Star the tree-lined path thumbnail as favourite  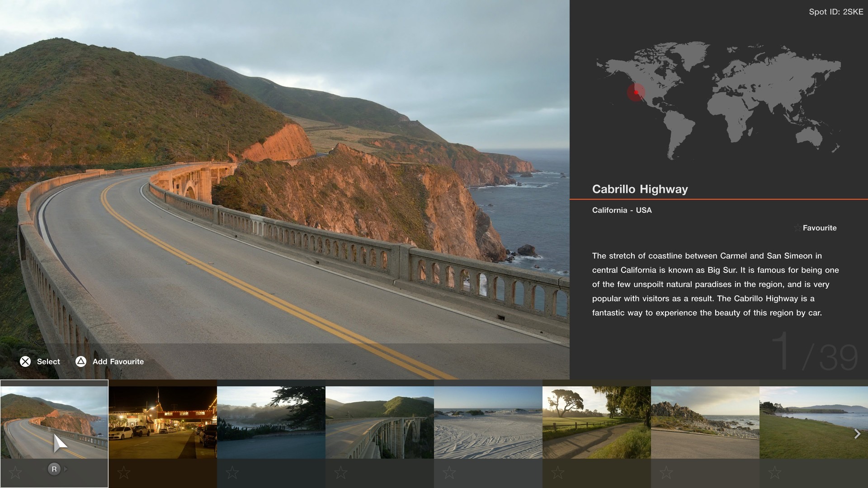click(557, 473)
